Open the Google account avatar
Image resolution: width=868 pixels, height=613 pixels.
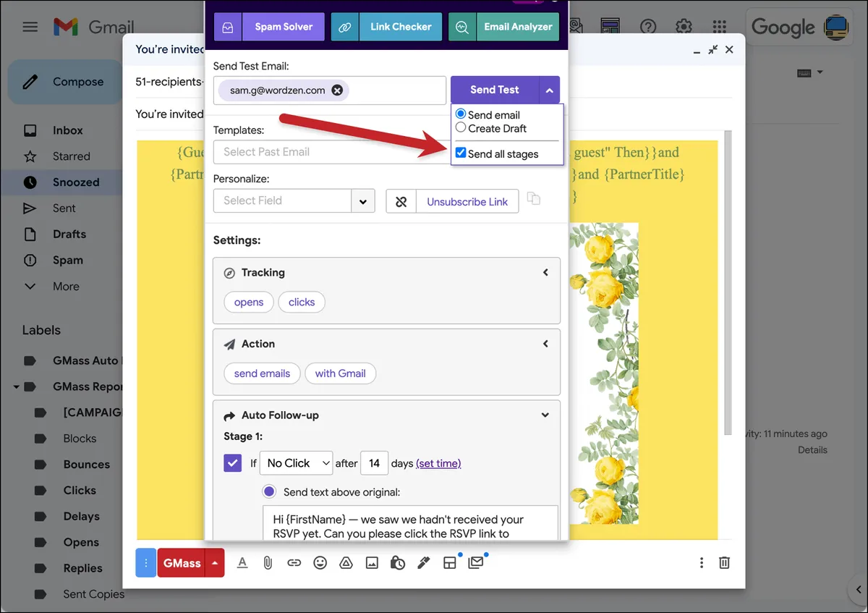838,28
